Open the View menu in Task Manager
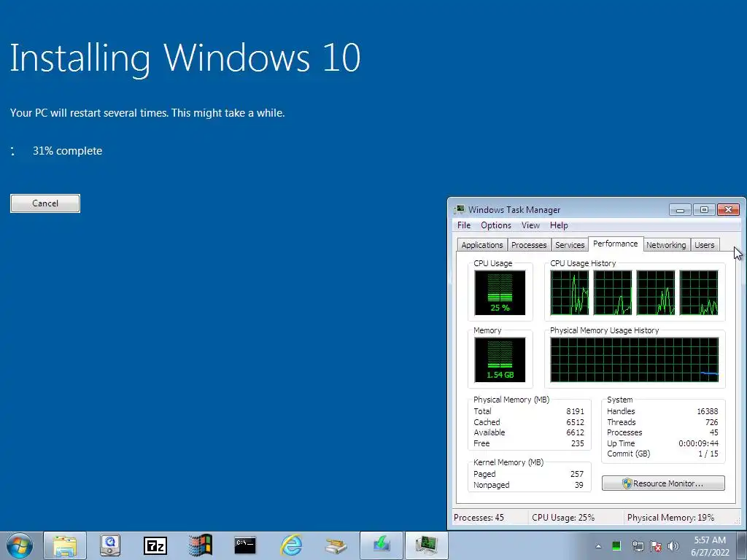 click(530, 225)
